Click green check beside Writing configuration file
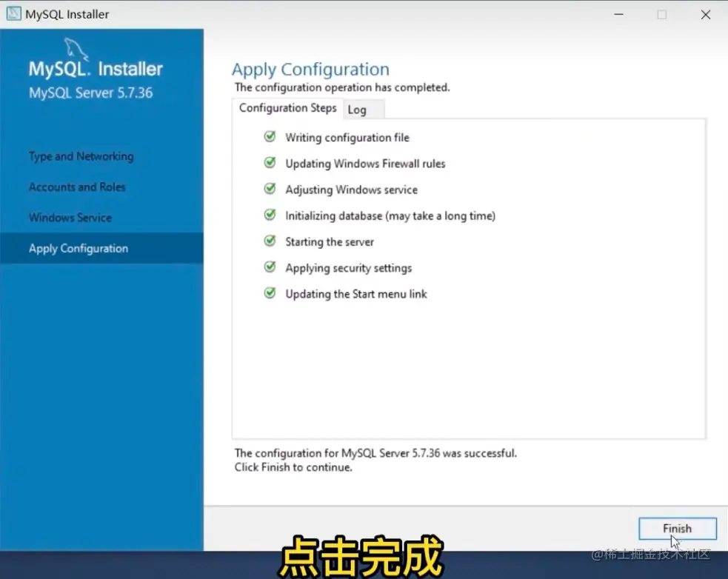This screenshot has height=579, width=728. point(270,136)
